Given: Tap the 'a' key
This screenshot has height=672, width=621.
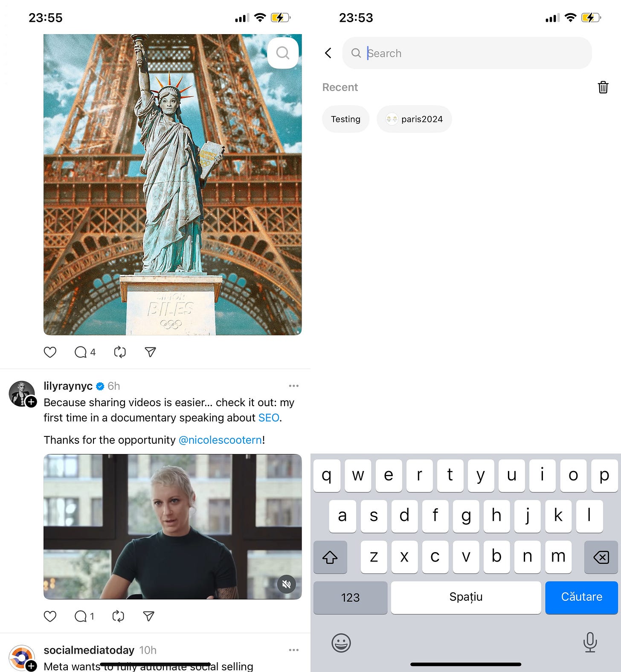Looking at the screenshot, I should (342, 516).
